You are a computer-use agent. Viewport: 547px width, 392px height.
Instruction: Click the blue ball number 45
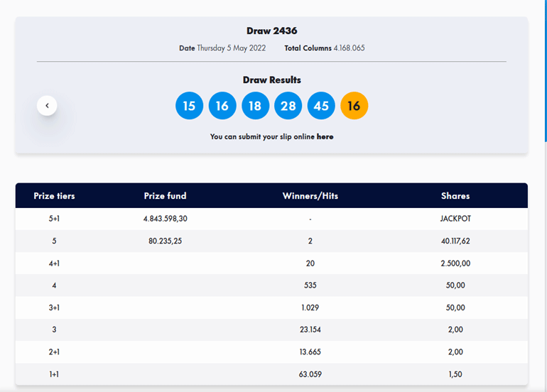[x=321, y=106]
